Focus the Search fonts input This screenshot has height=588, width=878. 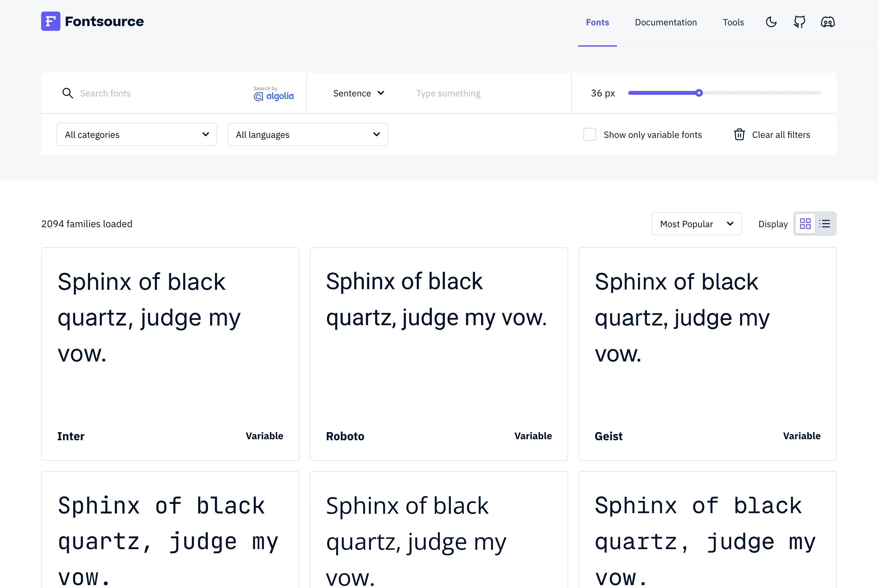[x=163, y=94]
